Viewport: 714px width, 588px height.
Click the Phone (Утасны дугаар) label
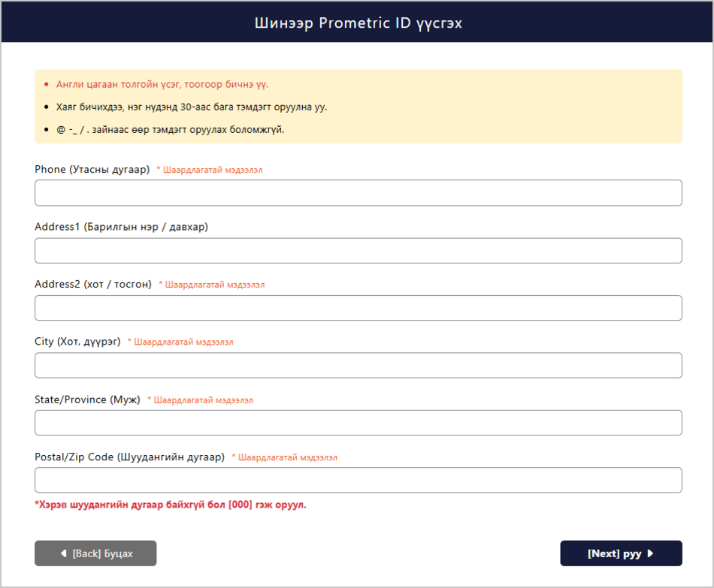[92, 169]
